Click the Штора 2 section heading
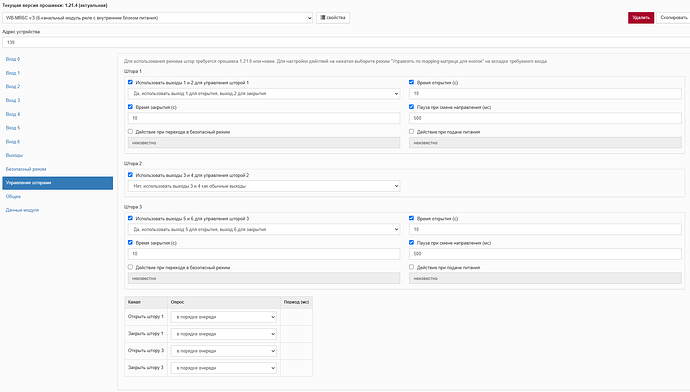 click(133, 164)
